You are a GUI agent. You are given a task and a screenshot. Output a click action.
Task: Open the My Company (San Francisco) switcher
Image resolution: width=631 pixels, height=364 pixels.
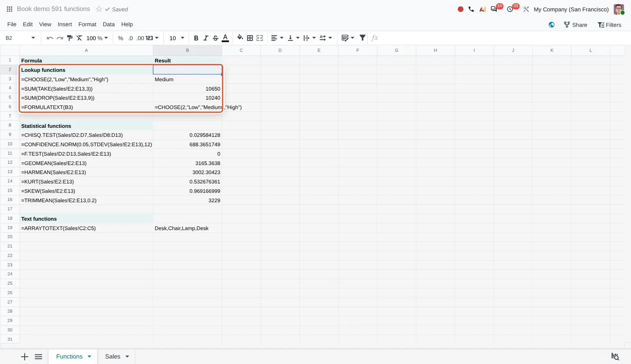coord(571,9)
